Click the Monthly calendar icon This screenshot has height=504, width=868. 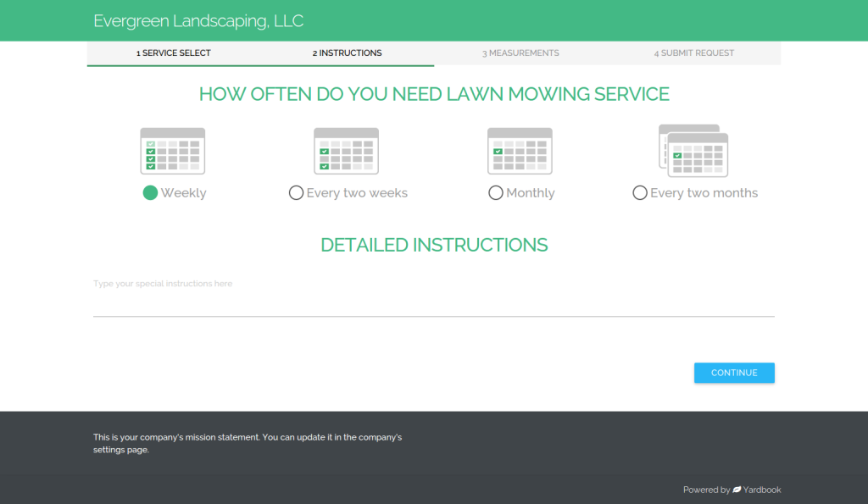520,151
